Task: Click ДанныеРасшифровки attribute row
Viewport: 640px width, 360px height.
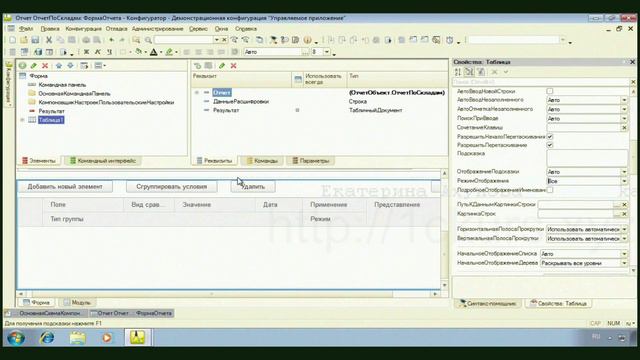Action: coord(241,102)
